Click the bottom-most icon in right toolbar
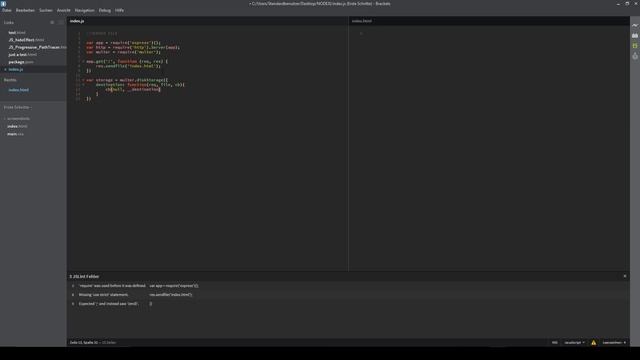 635,56
